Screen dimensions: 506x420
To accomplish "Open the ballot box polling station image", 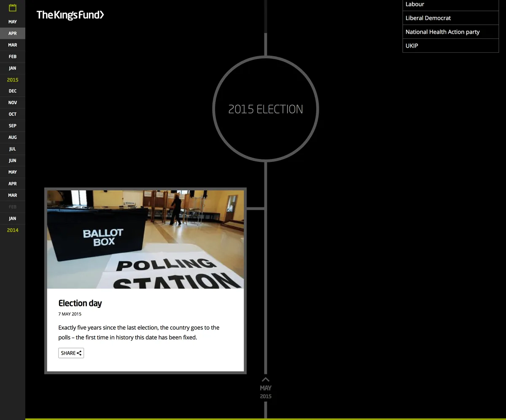I will [145, 239].
